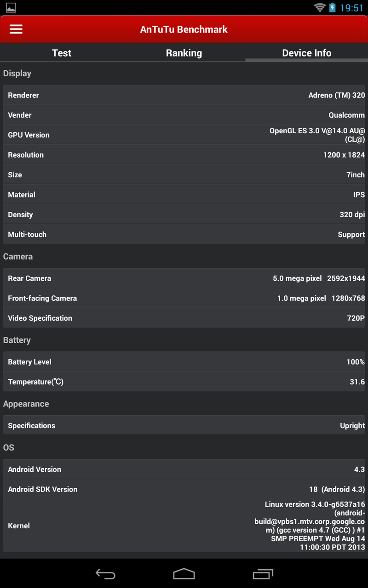Tap the Wi-Fi status icon
Image resolution: width=368 pixels, height=588 pixels.
click(320, 7)
